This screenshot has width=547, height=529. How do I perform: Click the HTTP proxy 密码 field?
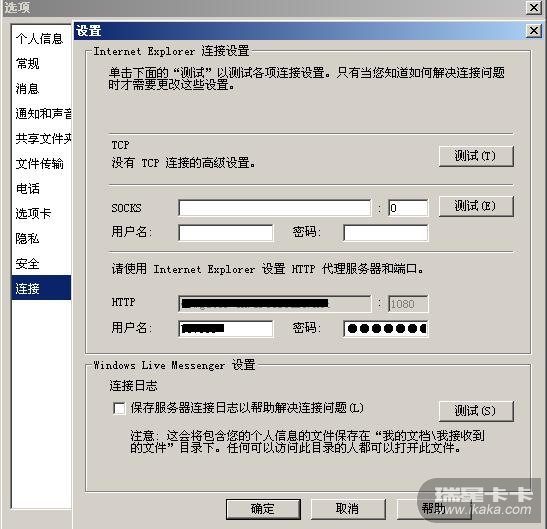coord(385,329)
